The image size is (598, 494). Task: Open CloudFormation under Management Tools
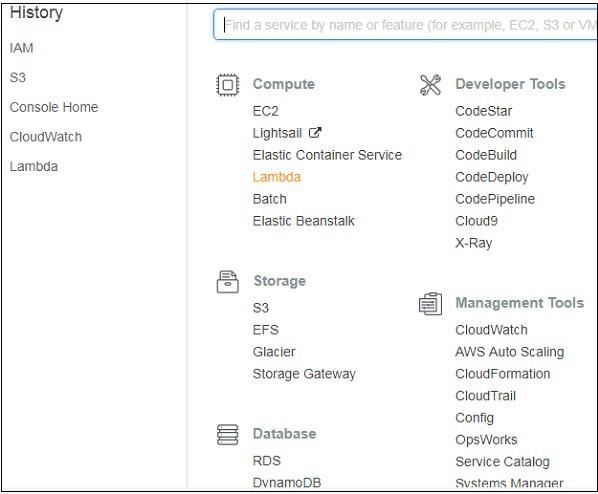click(503, 374)
